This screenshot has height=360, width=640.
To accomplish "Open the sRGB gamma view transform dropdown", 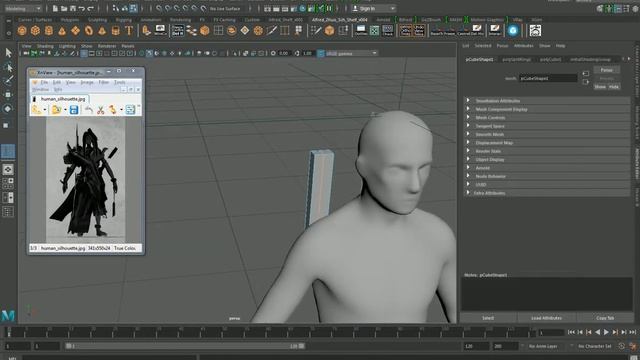I will tap(351, 53).
